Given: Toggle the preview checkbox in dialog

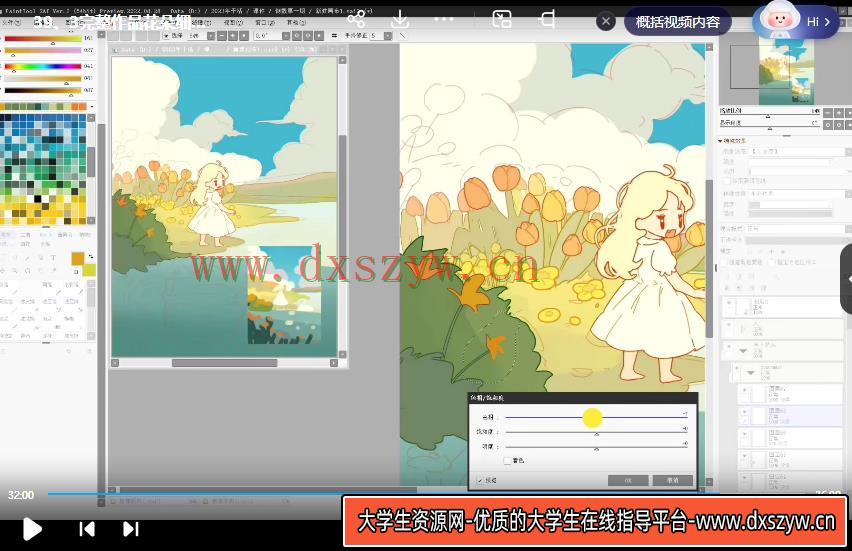Looking at the screenshot, I should tap(480, 480).
